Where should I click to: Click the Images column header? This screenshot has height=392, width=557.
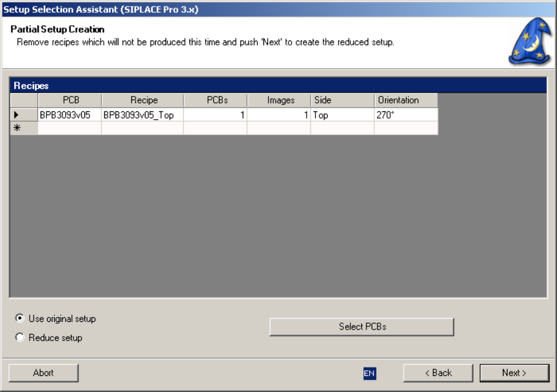pyautogui.click(x=279, y=100)
